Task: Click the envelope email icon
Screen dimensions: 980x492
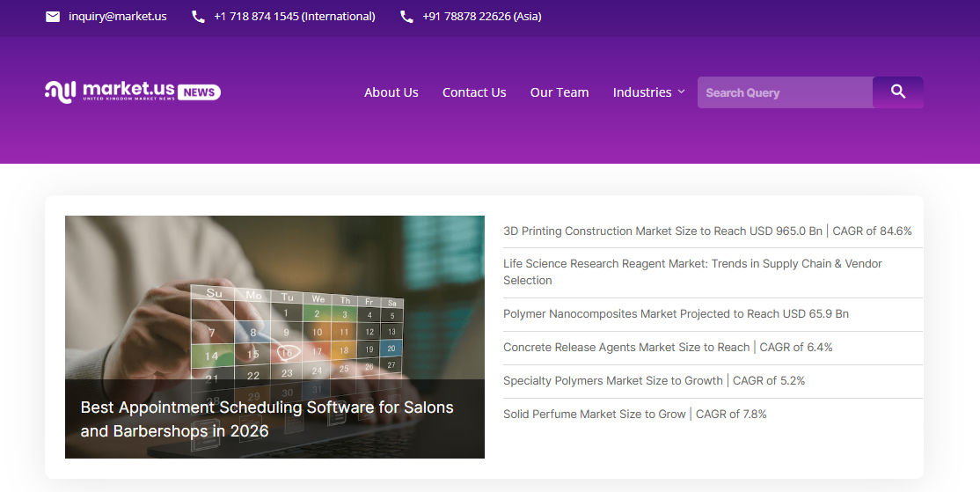Action: click(x=53, y=17)
